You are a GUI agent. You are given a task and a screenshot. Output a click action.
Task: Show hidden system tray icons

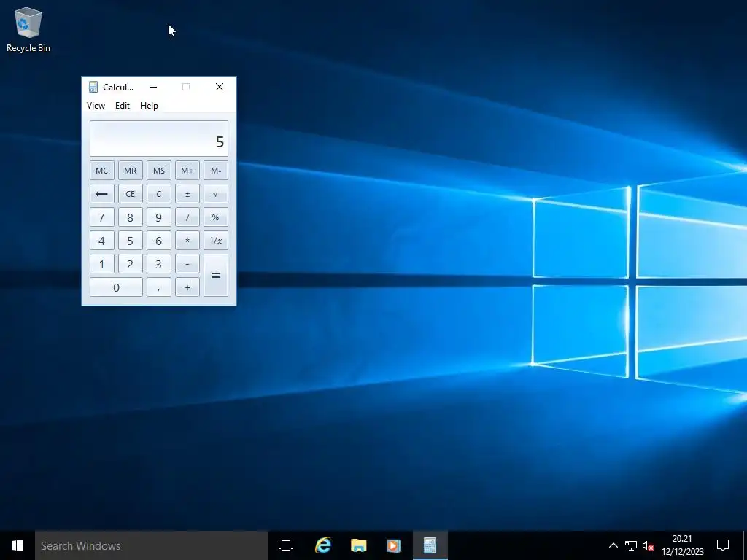(x=613, y=545)
